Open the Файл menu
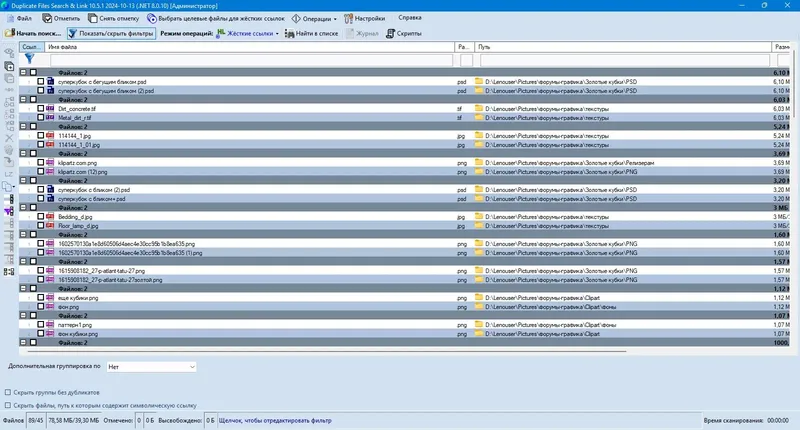The width and height of the screenshot is (800, 430). [x=19, y=18]
